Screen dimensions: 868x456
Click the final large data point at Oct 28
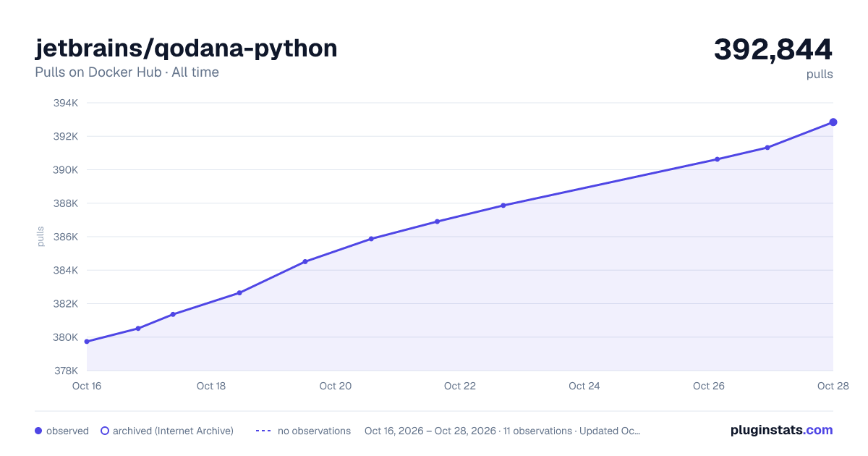[833, 122]
